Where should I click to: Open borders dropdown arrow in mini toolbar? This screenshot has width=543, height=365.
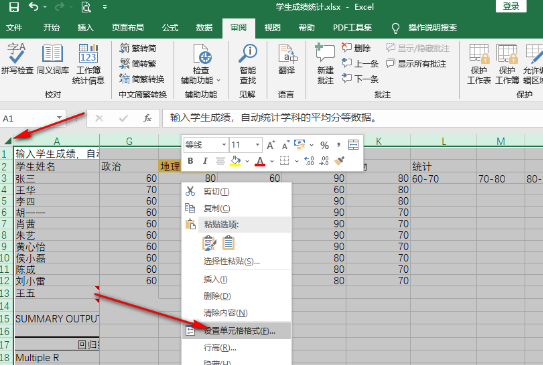pos(297,161)
